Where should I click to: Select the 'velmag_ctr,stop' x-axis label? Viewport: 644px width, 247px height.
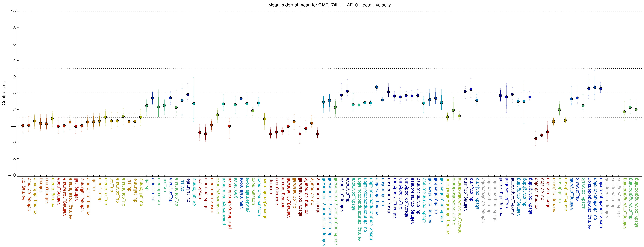(x=536, y=194)
